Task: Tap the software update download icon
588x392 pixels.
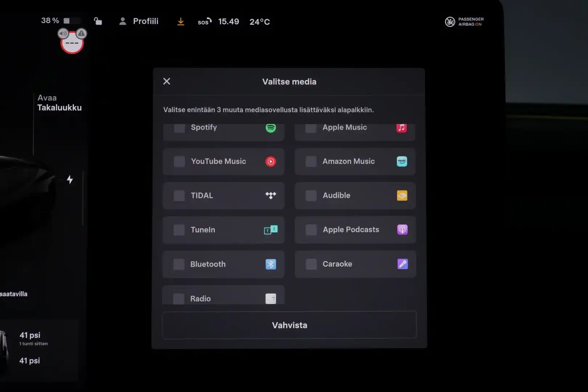Action: [x=181, y=22]
